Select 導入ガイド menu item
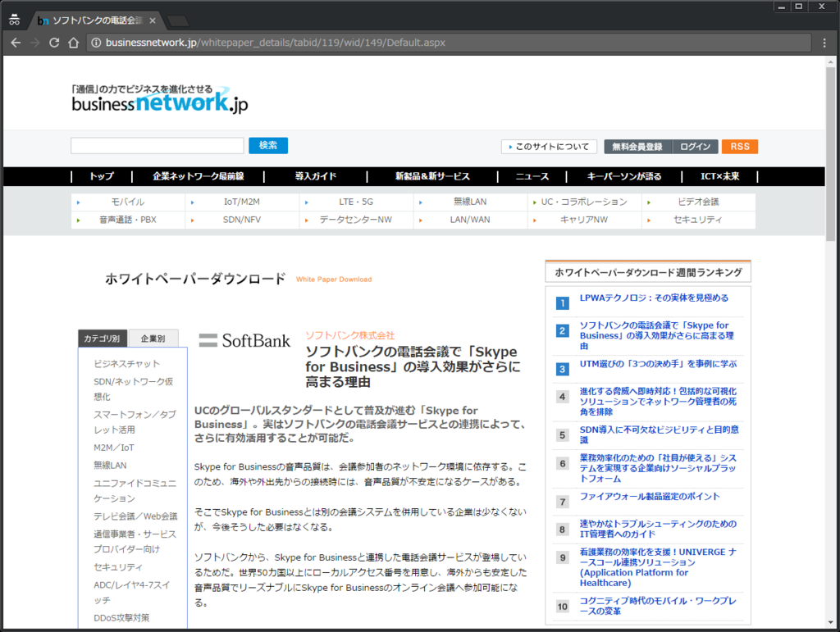 (x=316, y=176)
